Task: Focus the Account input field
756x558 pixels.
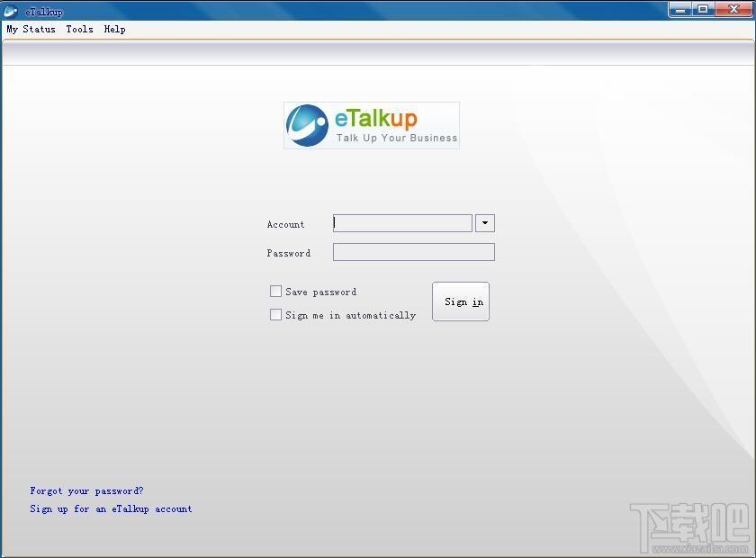Action: coord(402,223)
